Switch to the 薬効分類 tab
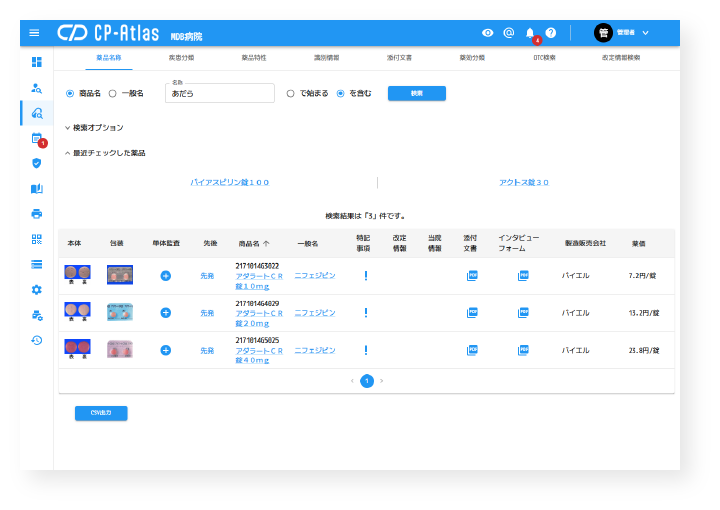 point(472,58)
